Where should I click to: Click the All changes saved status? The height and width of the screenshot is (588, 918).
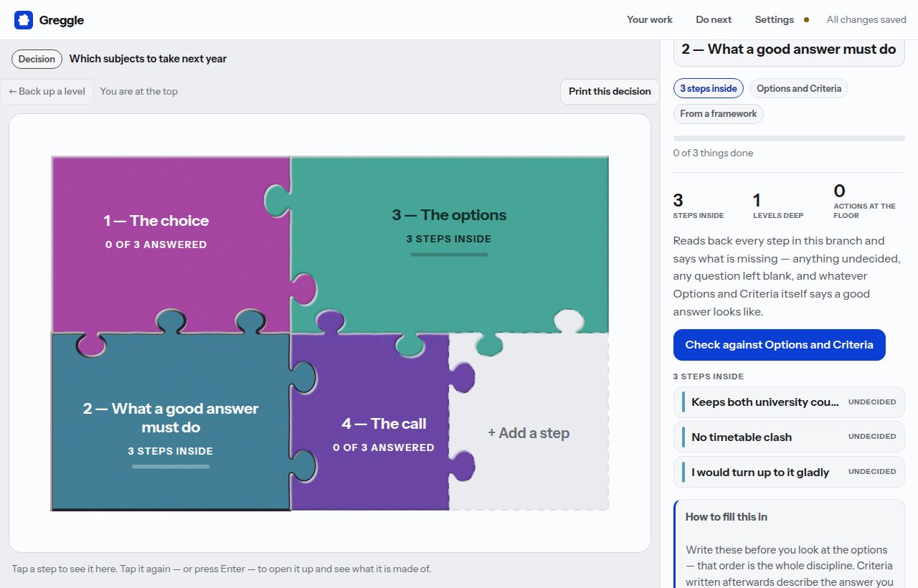pos(866,20)
